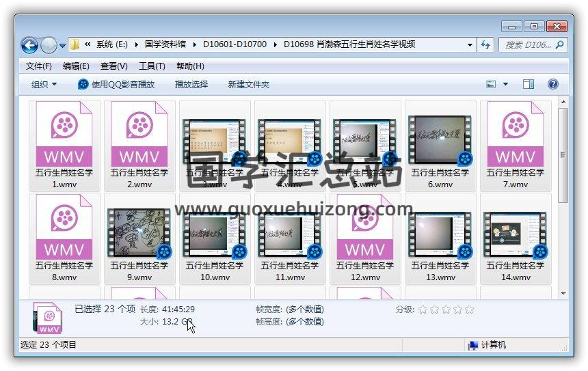Viewport: 588px width, 371px height.
Task: Select the 五行生肖姓名学7.wmv file icon
Action: pos(516,134)
